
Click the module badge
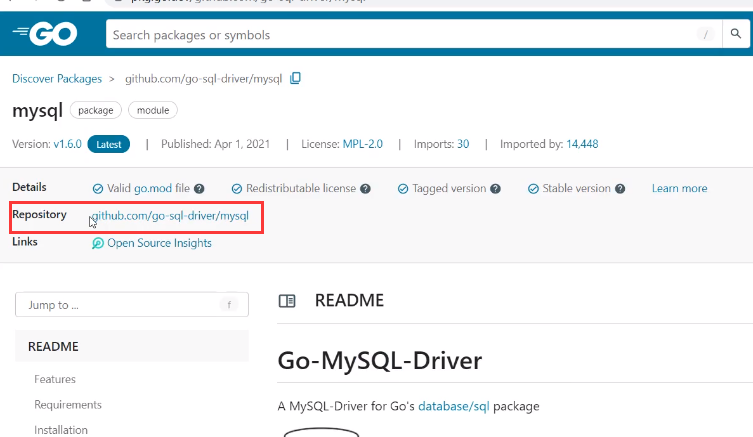[153, 110]
